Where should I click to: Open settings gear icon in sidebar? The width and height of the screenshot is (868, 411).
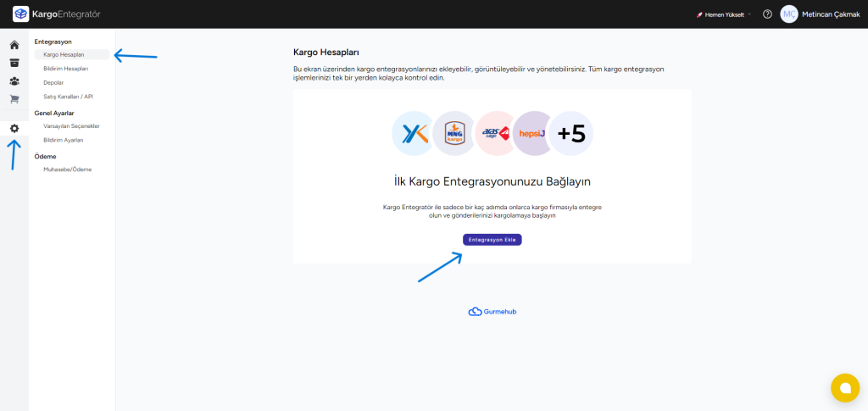pos(14,128)
